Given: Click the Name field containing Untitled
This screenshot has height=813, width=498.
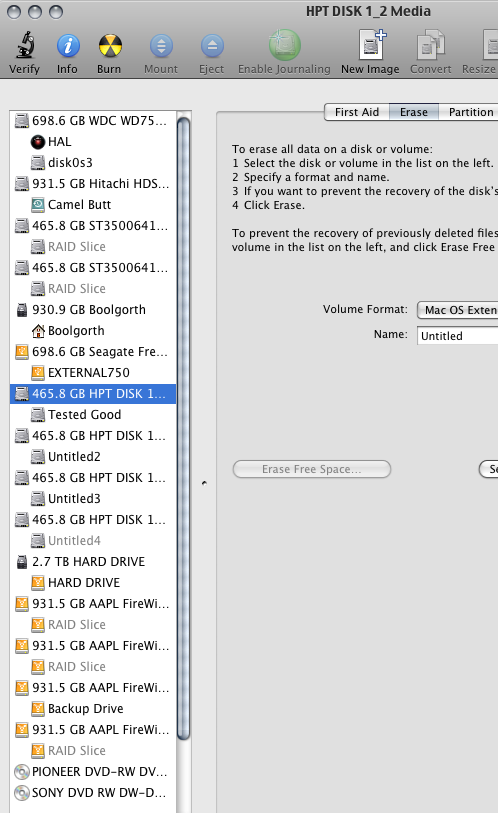Looking at the screenshot, I should (x=458, y=335).
